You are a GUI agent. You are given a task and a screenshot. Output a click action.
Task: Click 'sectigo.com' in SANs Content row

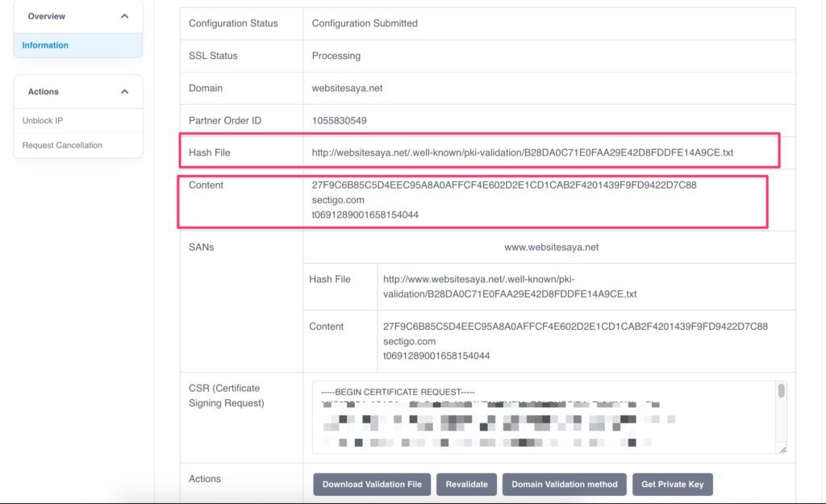coord(409,341)
